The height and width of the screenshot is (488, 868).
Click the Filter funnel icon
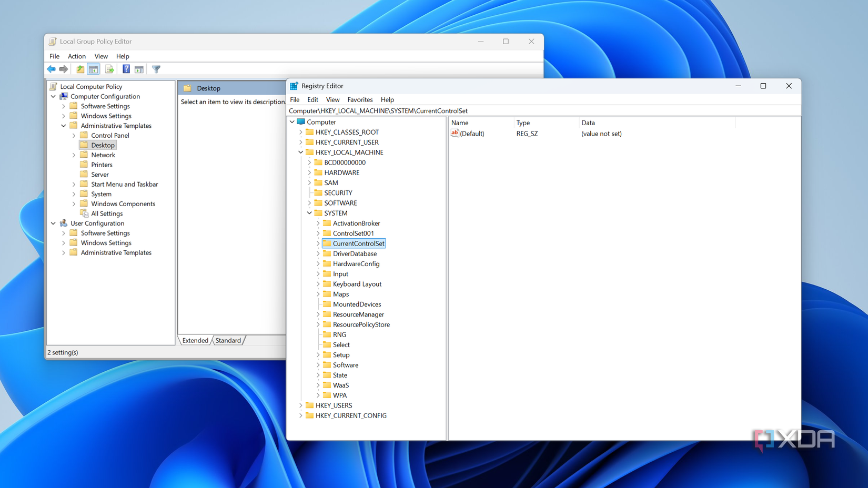pyautogui.click(x=156, y=69)
